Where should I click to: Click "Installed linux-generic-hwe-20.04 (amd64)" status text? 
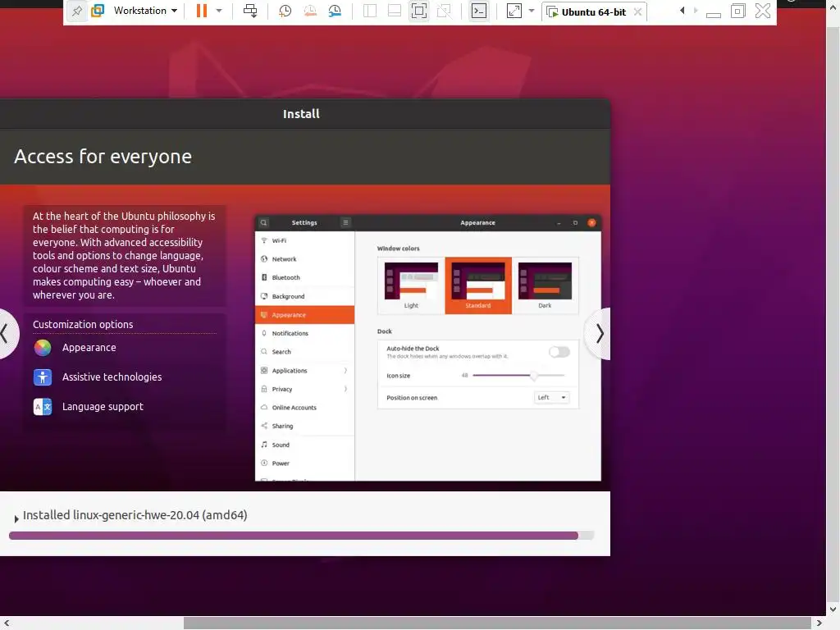[x=135, y=515]
